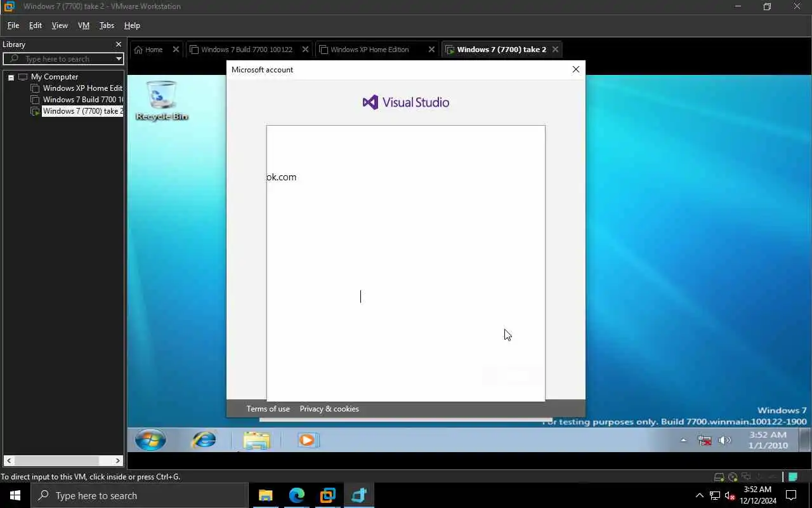Open the File menu
Image resolution: width=812 pixels, height=508 pixels.
[13, 25]
